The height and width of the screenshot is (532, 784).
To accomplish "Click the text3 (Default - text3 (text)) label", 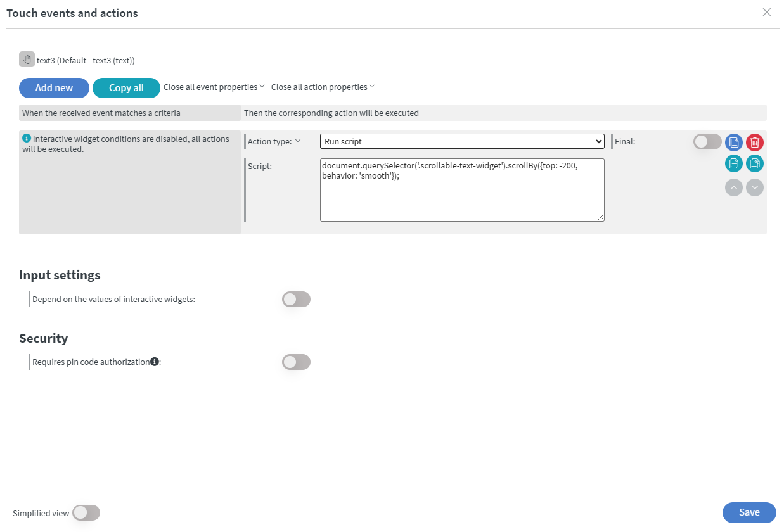I will point(86,61).
